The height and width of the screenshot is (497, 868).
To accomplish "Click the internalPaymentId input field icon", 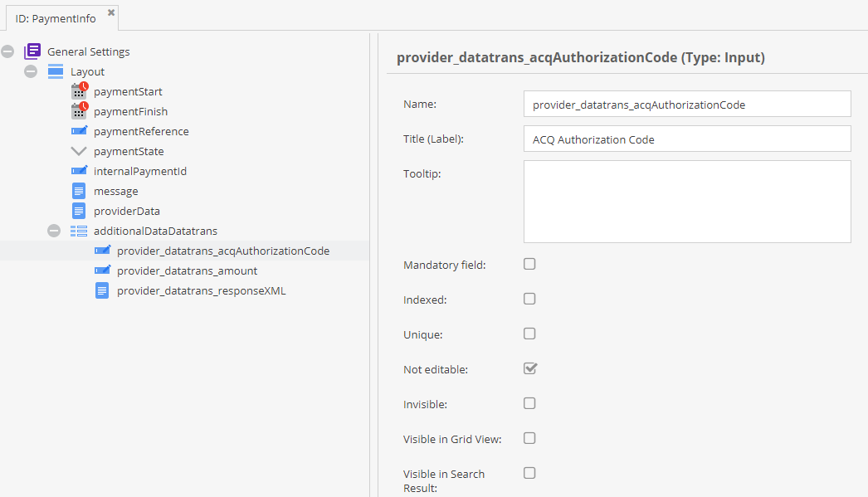I will click(x=79, y=170).
